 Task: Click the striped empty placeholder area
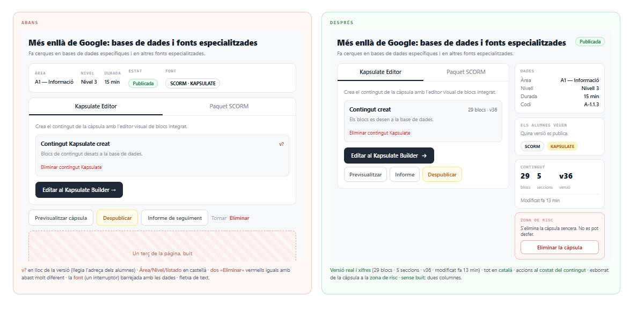click(162, 246)
